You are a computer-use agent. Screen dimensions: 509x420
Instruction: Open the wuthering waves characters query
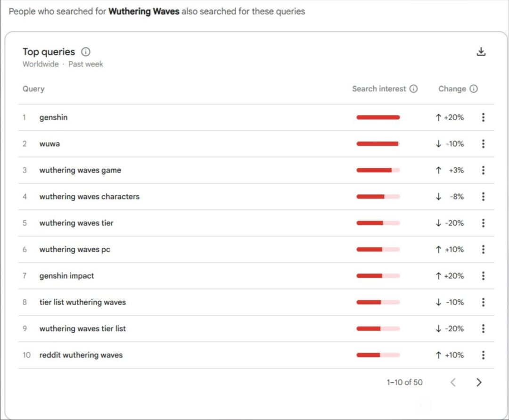[89, 197]
